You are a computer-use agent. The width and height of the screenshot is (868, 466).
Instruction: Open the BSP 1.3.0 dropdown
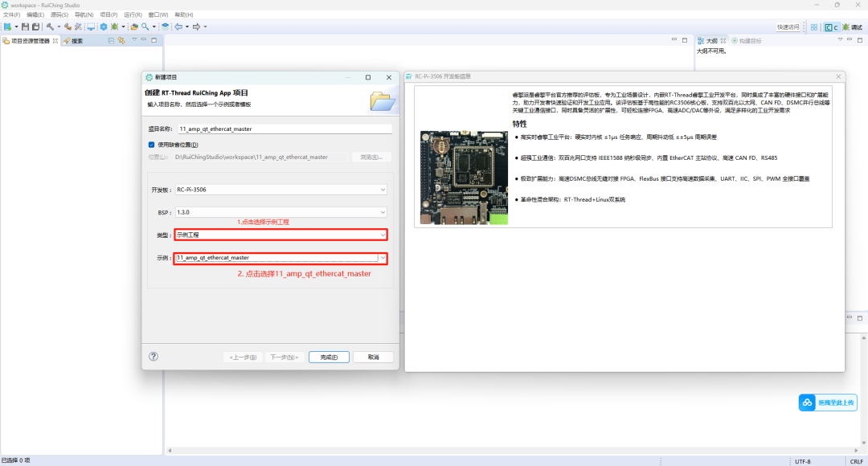tap(280, 213)
